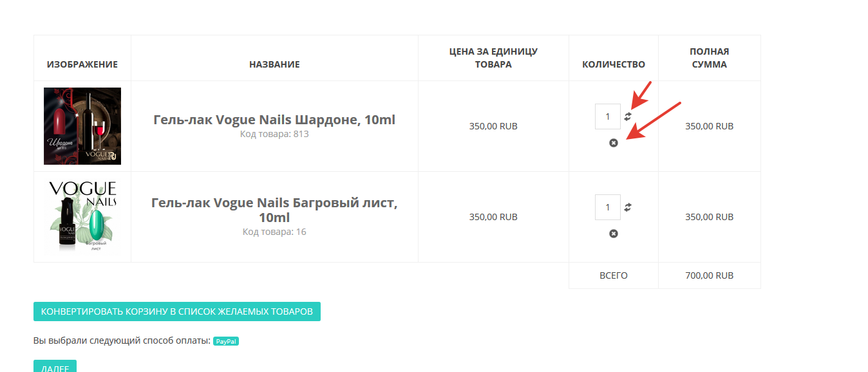The width and height of the screenshot is (868, 372).
Task: Click the refresh quantity icon for Багровый лист
Action: click(628, 207)
